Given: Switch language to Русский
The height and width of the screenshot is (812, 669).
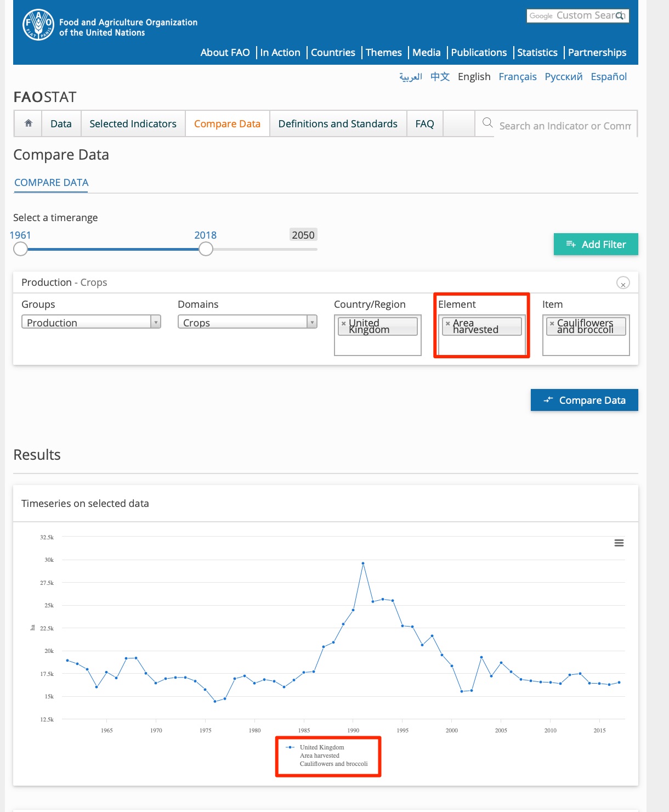Looking at the screenshot, I should (563, 77).
